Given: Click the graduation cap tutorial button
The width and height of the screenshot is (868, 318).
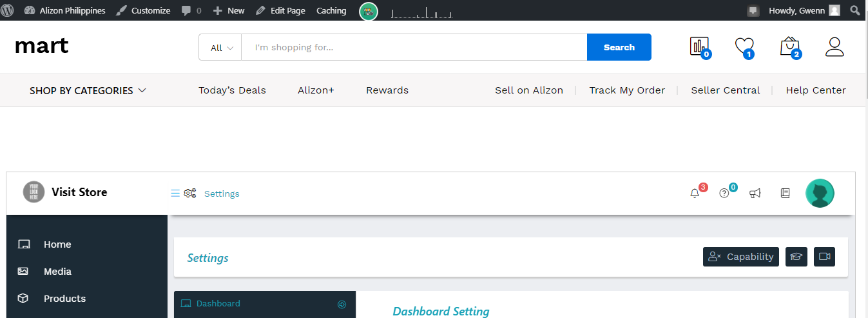Looking at the screenshot, I should pyautogui.click(x=796, y=257).
